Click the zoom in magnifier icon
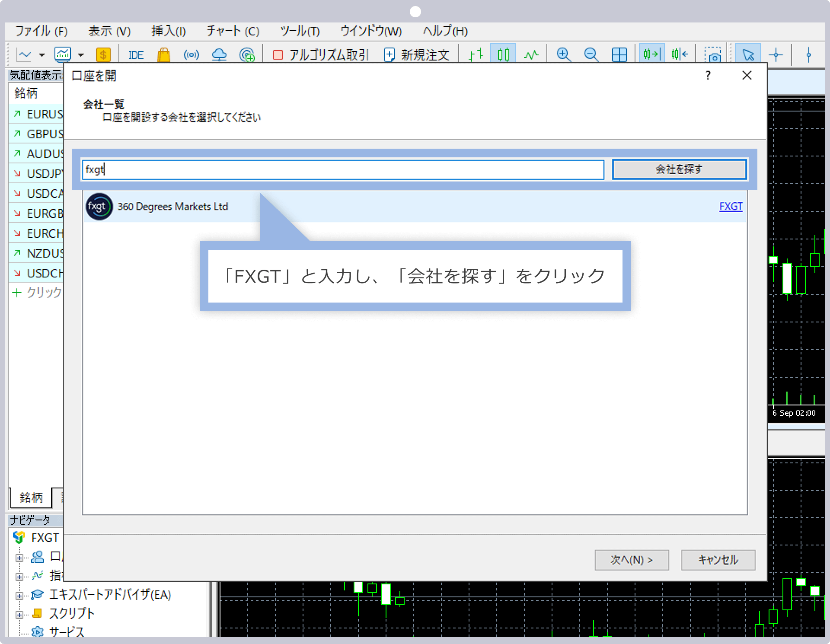This screenshot has width=830, height=644. [563, 55]
